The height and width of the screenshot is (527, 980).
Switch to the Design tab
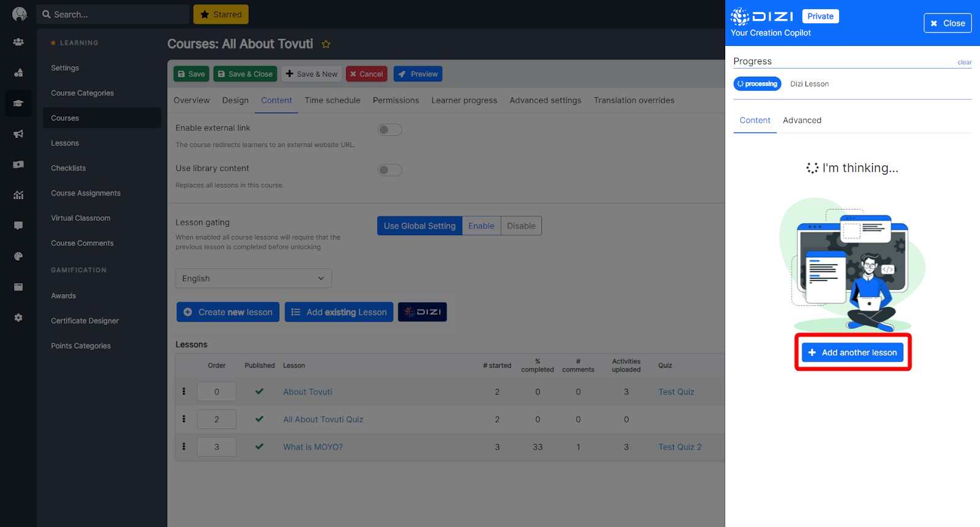[235, 100]
